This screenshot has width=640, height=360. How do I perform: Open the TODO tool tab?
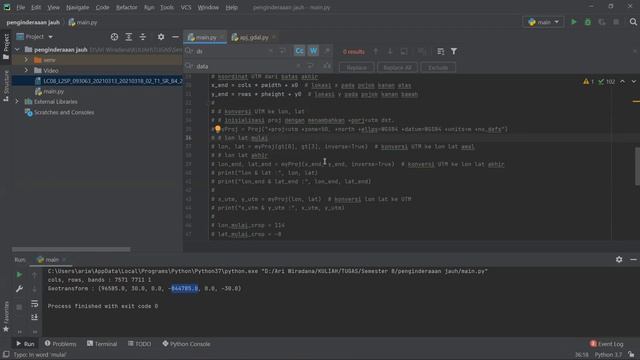(x=139, y=344)
